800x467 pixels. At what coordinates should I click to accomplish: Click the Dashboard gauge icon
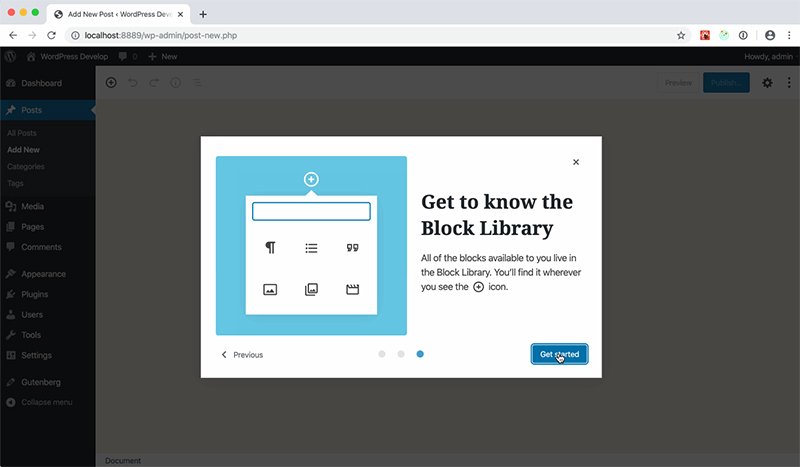(11, 83)
